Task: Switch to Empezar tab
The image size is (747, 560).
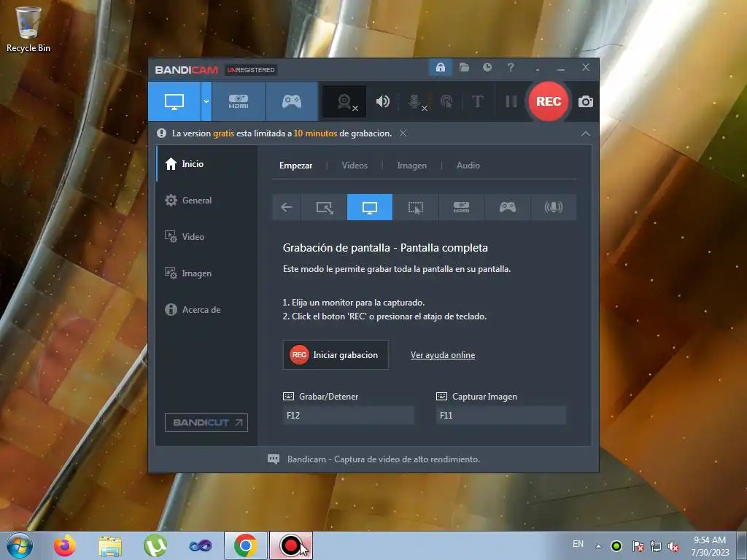Action: 296,166
